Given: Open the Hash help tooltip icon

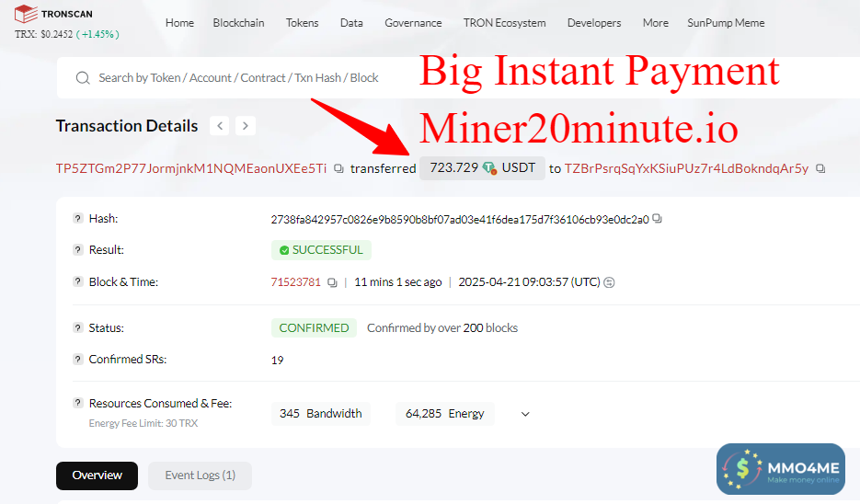Looking at the screenshot, I should pos(78,218).
